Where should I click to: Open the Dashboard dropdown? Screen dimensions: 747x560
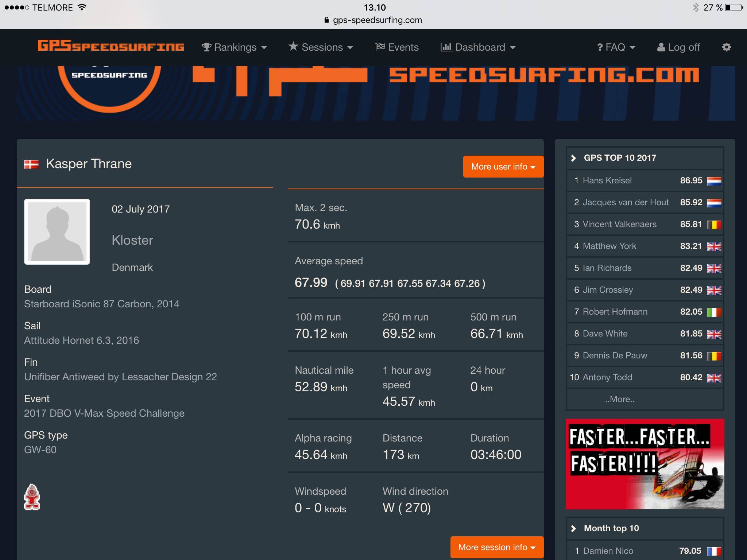pyautogui.click(x=478, y=47)
